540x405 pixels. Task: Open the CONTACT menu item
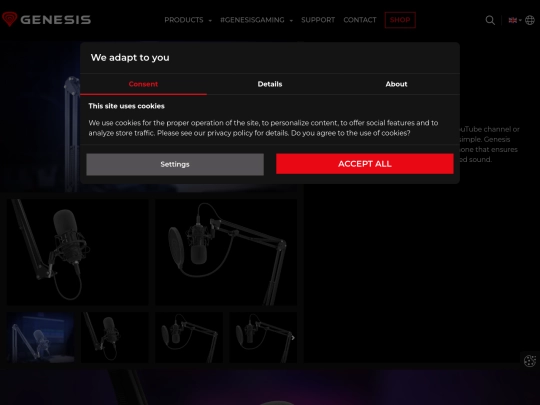[360, 20]
